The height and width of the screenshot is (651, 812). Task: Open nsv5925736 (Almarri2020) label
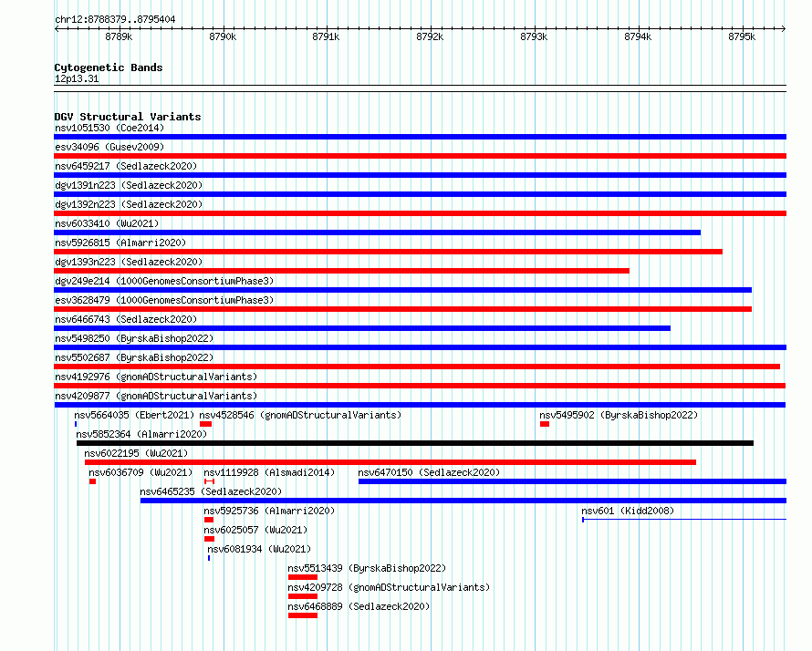(269, 511)
